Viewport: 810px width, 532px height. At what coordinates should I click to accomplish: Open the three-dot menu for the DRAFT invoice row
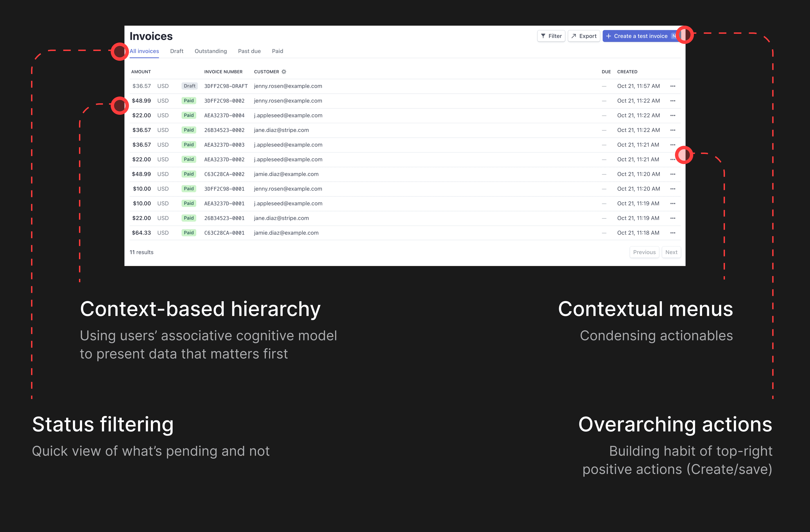(672, 86)
